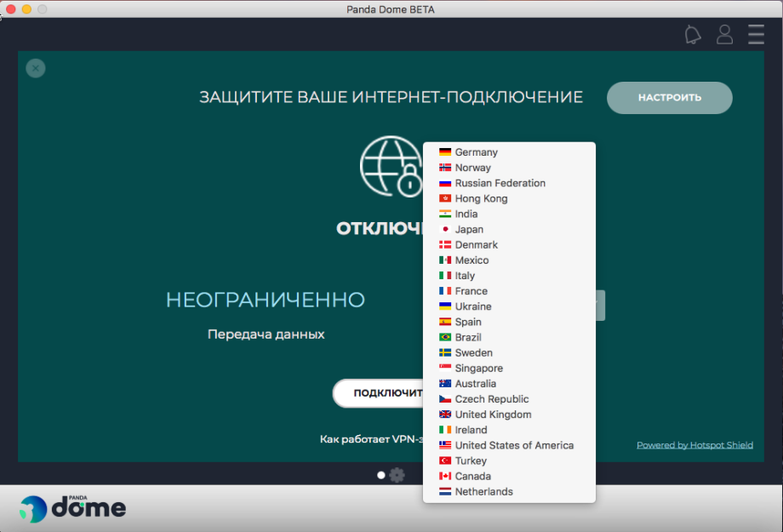The image size is (783, 532).
Task: Open the Powered by Hotspot Shield link
Action: 694,445
